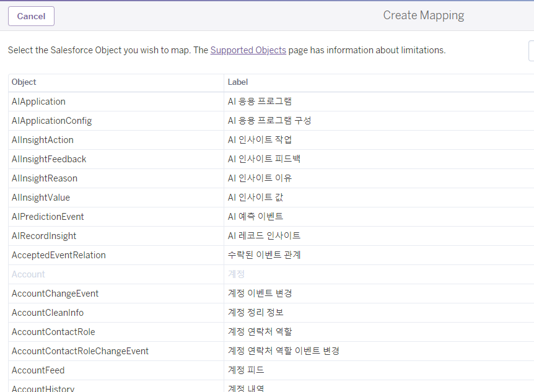This screenshot has height=392, width=534.
Task: Click the greyed label '계정'
Action: click(236, 274)
